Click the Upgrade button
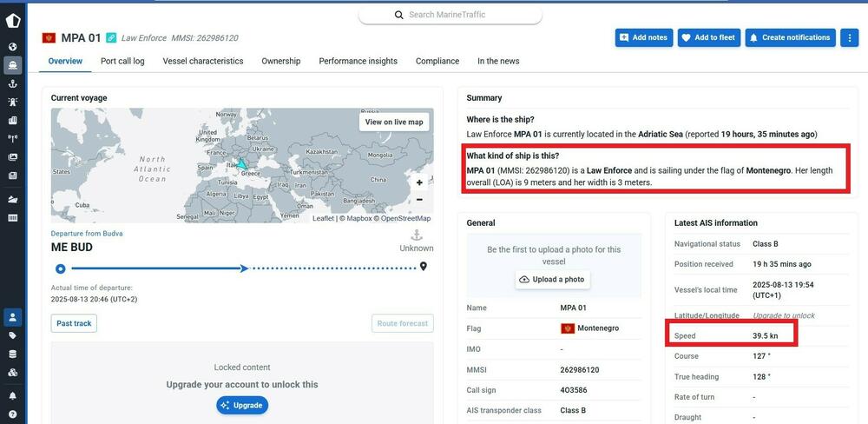 click(242, 405)
